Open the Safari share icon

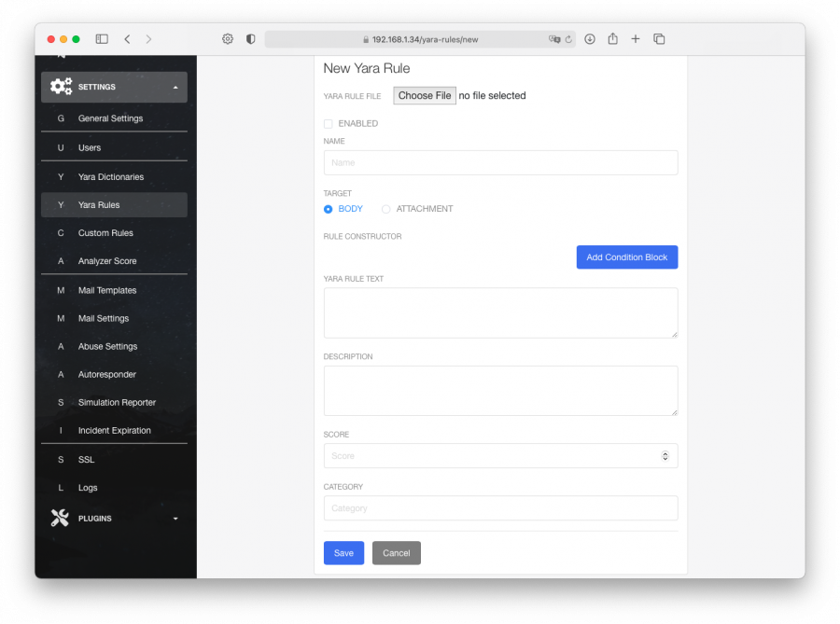click(x=613, y=39)
